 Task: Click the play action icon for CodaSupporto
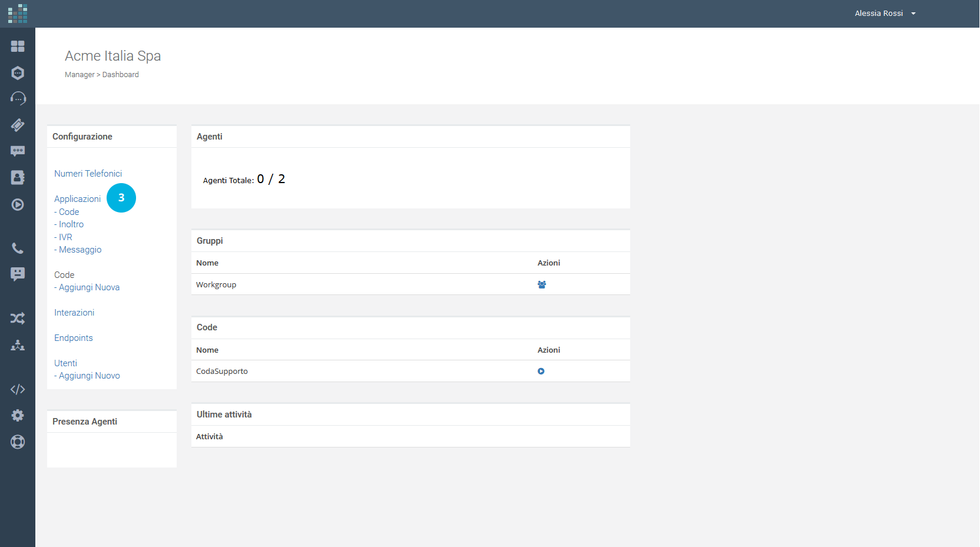(x=541, y=371)
